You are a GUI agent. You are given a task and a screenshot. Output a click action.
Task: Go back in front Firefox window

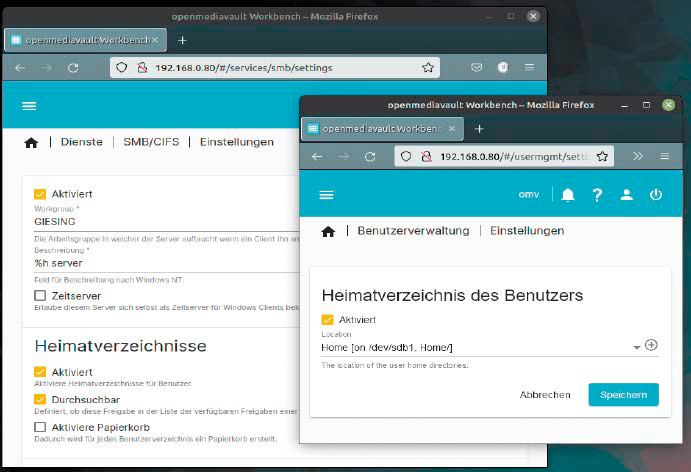click(317, 156)
